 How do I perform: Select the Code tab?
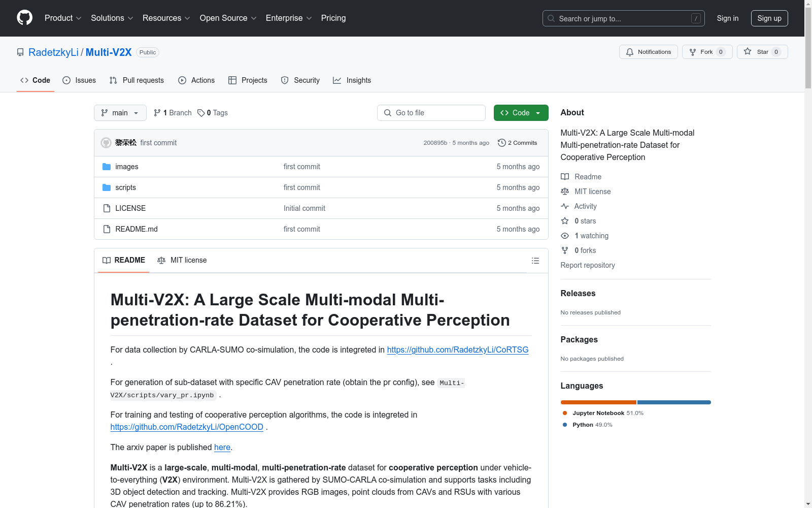(36, 80)
